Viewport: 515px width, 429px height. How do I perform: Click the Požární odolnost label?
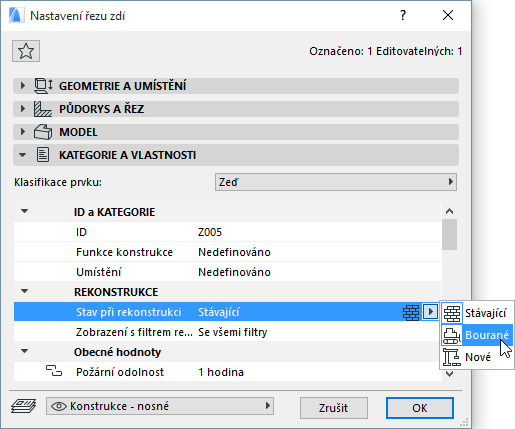tap(120, 372)
